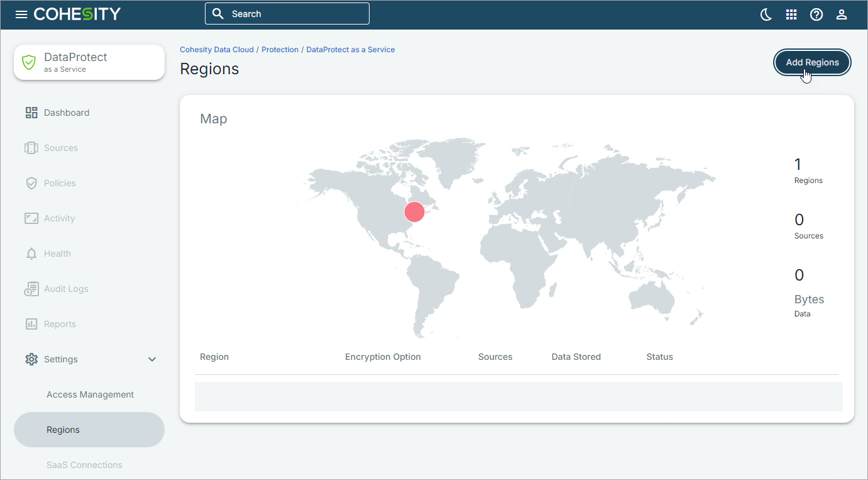Click the Settings gear icon
Image resolution: width=868 pixels, height=480 pixels.
(31, 359)
